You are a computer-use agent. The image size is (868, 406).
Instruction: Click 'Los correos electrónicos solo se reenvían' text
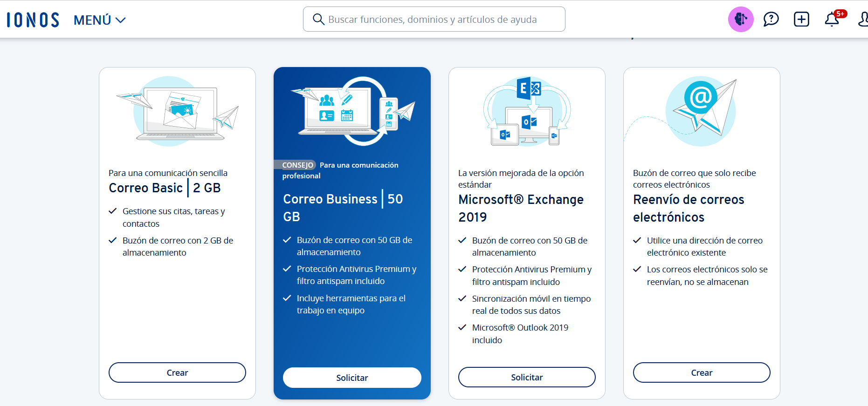pyautogui.click(x=707, y=275)
